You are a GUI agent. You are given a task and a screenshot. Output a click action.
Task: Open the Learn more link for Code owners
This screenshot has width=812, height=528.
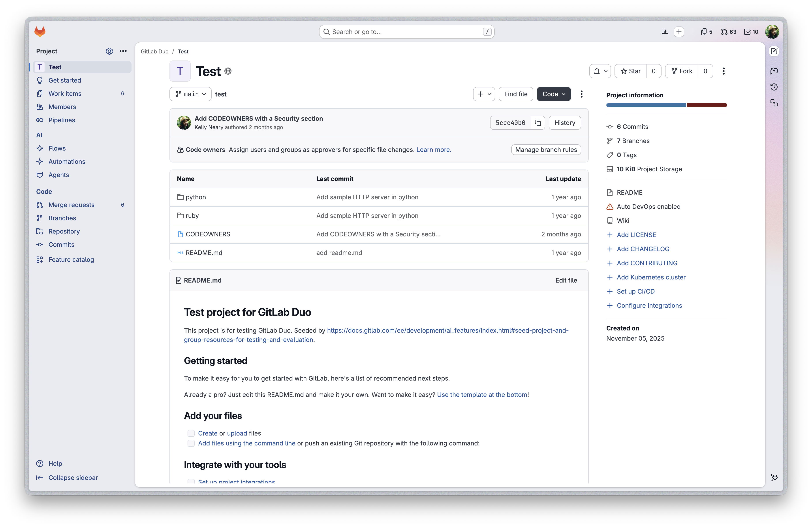[x=434, y=150]
